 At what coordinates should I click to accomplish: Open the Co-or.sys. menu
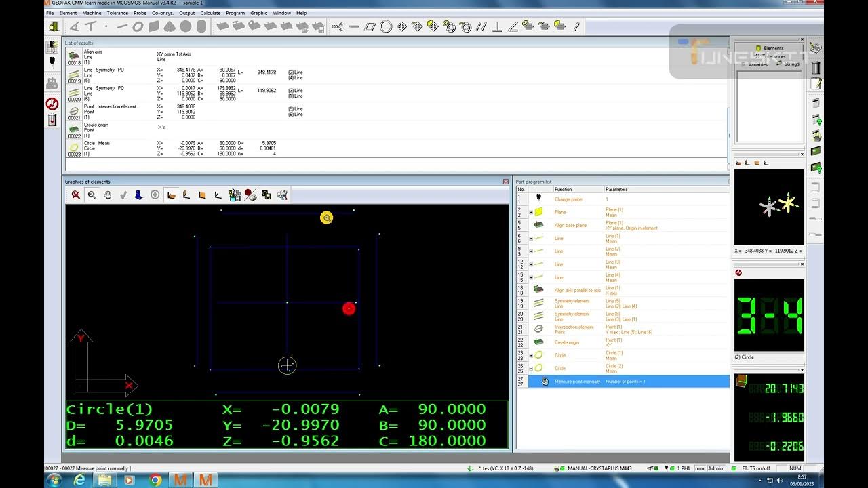coord(163,13)
